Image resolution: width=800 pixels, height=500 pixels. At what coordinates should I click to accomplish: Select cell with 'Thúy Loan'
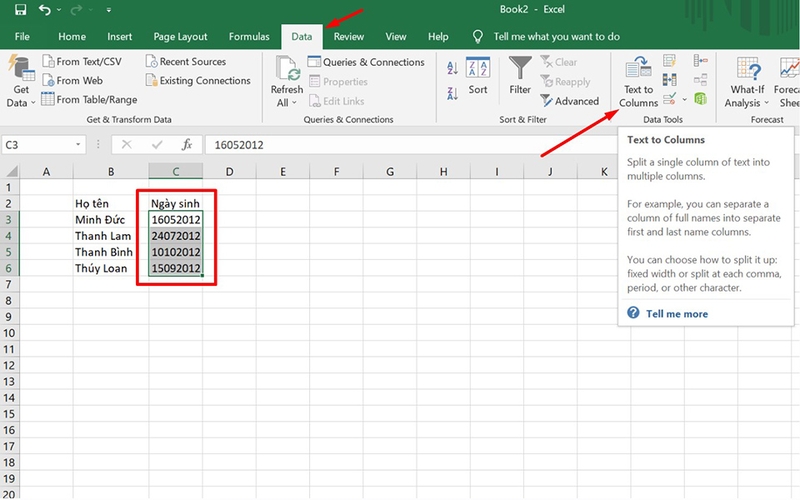click(x=111, y=268)
